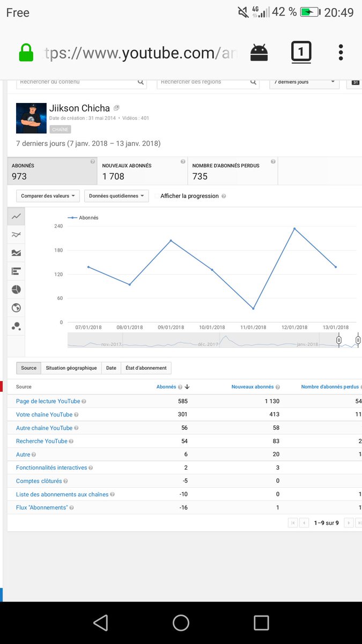Show help next to Comptes clôturés
The width and height of the screenshot is (362, 644).
point(65,481)
